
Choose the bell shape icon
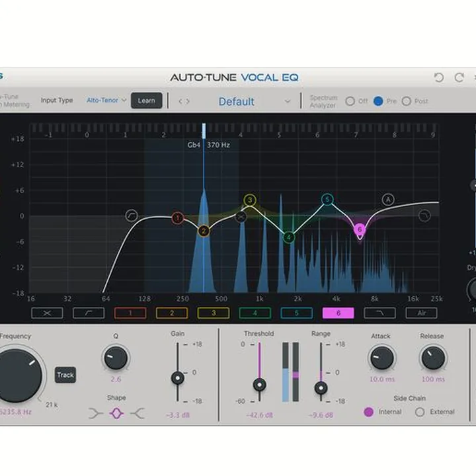(116, 413)
